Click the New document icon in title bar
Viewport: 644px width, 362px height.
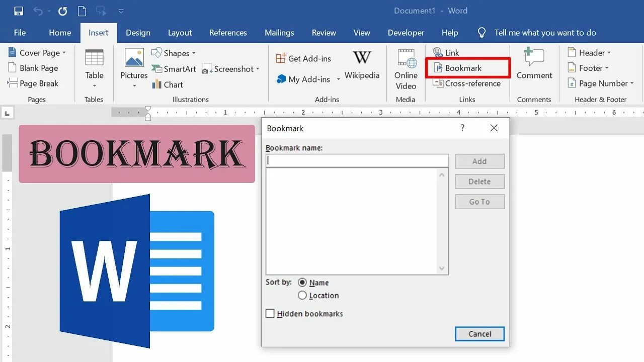tap(82, 11)
